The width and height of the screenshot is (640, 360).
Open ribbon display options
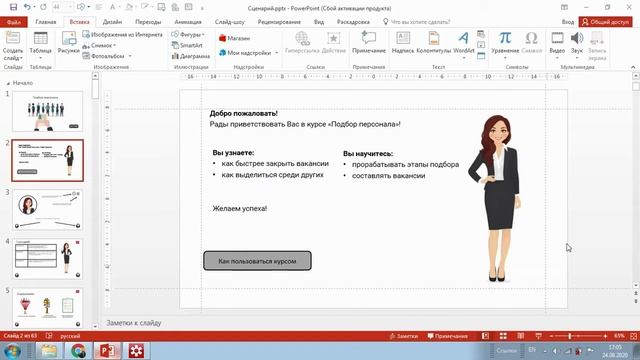coord(564,7)
